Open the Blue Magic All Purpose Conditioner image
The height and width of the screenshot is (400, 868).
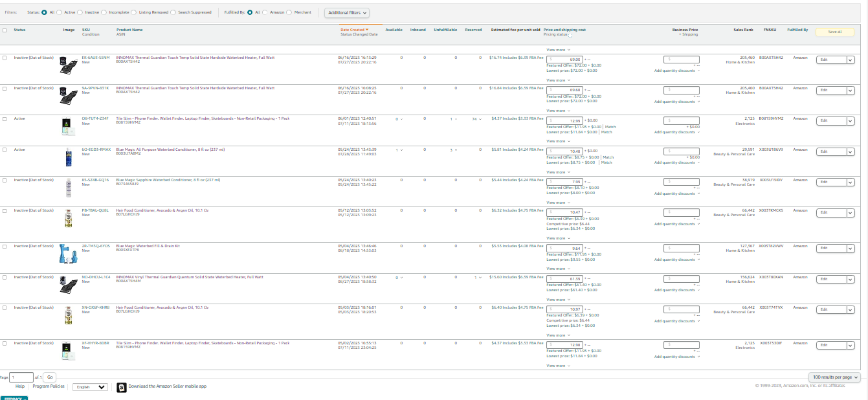pyautogui.click(x=68, y=158)
